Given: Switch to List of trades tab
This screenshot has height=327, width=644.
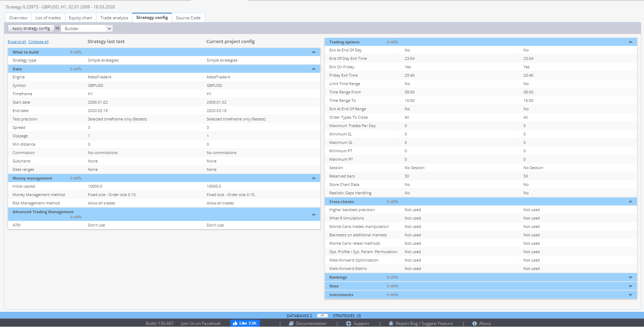Looking at the screenshot, I should coord(48,18).
